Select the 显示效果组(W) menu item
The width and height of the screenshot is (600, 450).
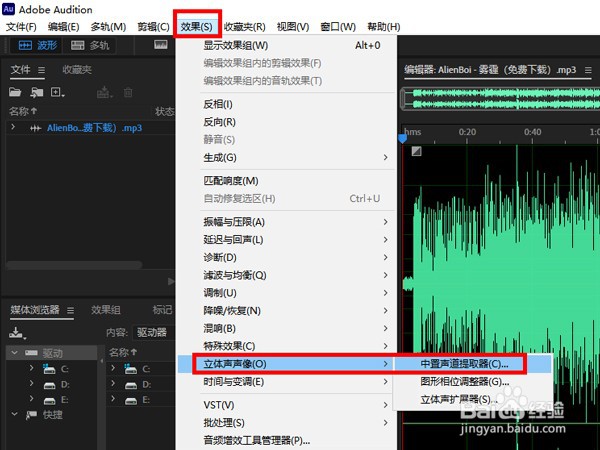(286, 46)
